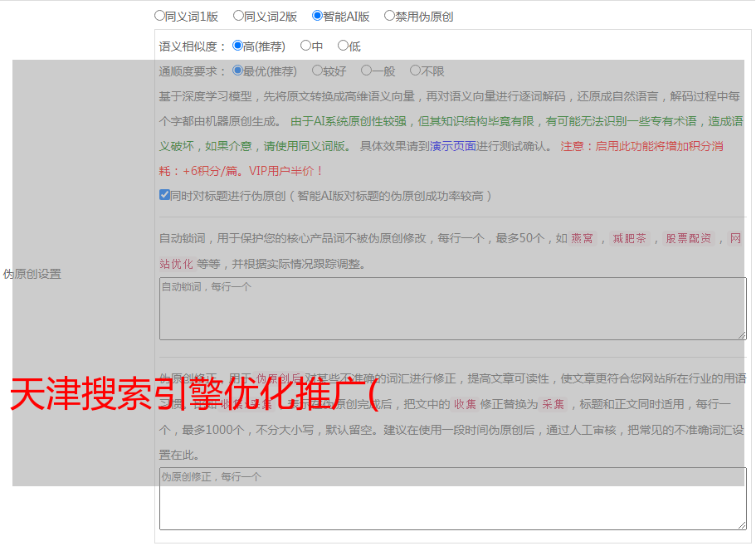756x546 pixels.
Task: Choose 最优(推荐) for 通顺度要求
Action: pos(238,71)
